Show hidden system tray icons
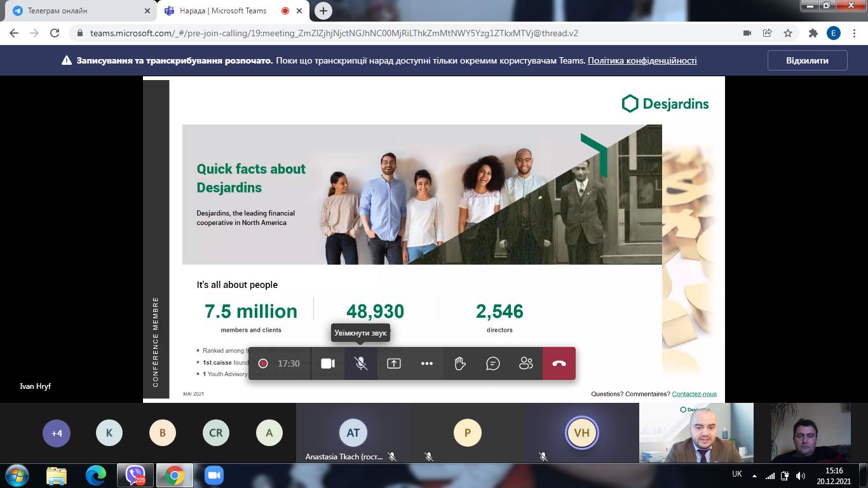Screen dimensions: 868x488 tap(754, 476)
